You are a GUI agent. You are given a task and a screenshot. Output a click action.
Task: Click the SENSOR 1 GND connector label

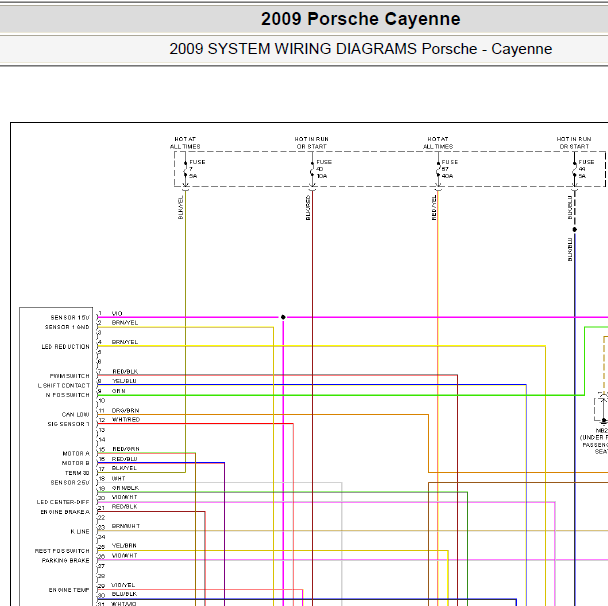[67, 327]
